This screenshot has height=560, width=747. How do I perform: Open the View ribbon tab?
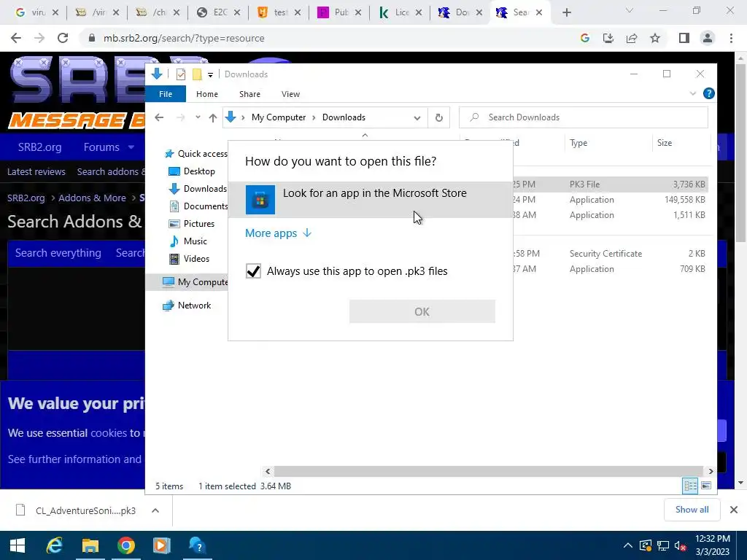click(x=290, y=94)
